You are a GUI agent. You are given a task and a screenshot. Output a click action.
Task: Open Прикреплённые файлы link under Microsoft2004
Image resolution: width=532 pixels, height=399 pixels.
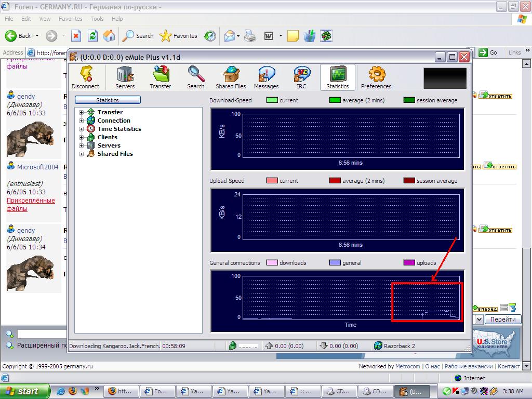tap(31, 205)
